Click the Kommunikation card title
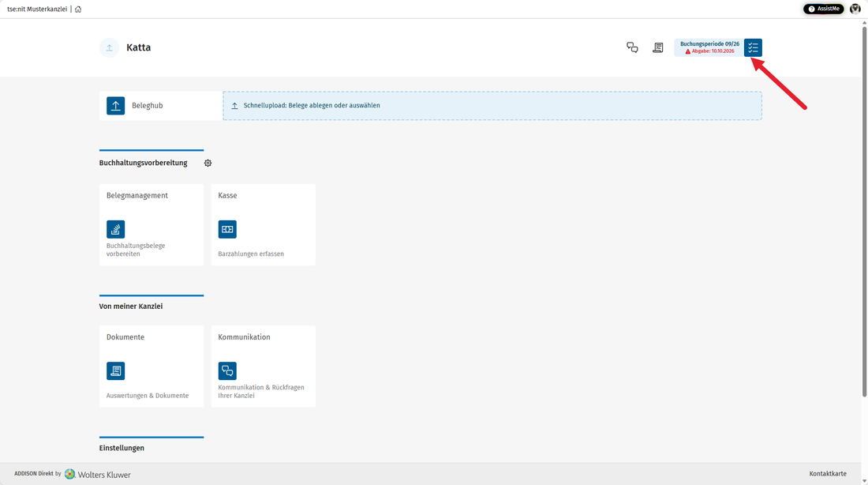Image resolution: width=868 pixels, height=485 pixels. (244, 337)
